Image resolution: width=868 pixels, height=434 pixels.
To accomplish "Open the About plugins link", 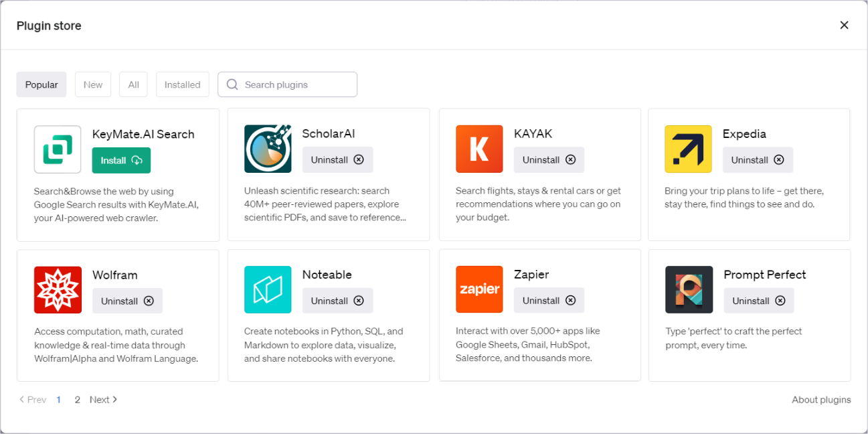I will tap(821, 399).
